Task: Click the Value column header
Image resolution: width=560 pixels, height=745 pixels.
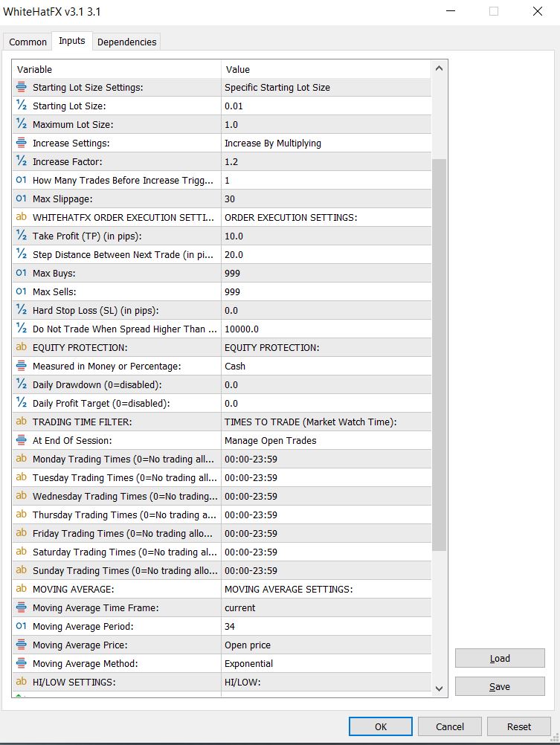Action: coord(326,69)
